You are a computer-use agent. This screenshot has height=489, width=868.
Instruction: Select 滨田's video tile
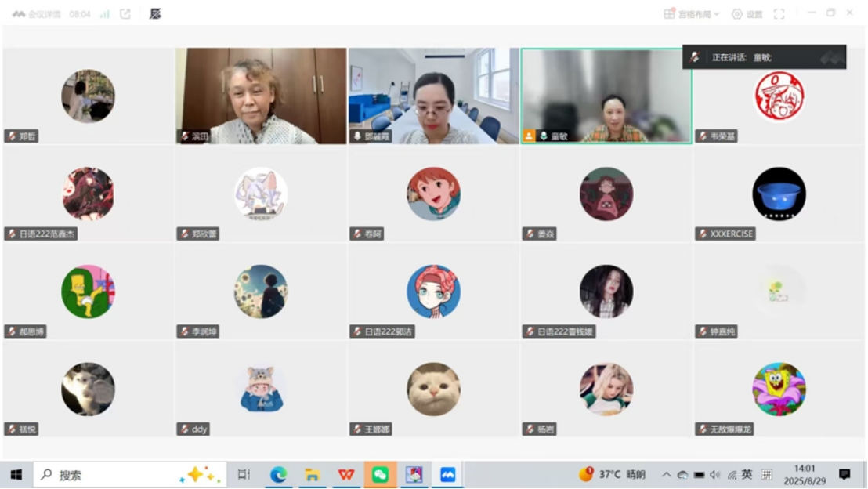(x=261, y=96)
